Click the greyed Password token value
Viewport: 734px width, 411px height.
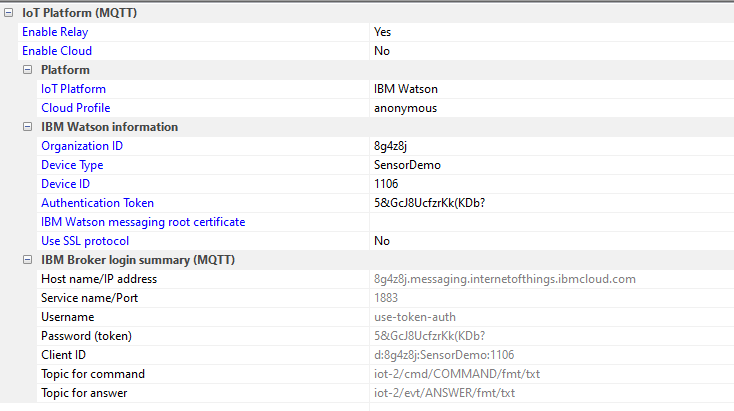[x=429, y=336]
